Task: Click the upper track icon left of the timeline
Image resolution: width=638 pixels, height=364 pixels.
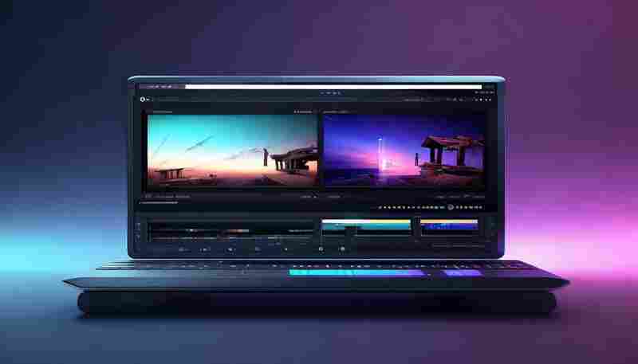Action: point(138,225)
